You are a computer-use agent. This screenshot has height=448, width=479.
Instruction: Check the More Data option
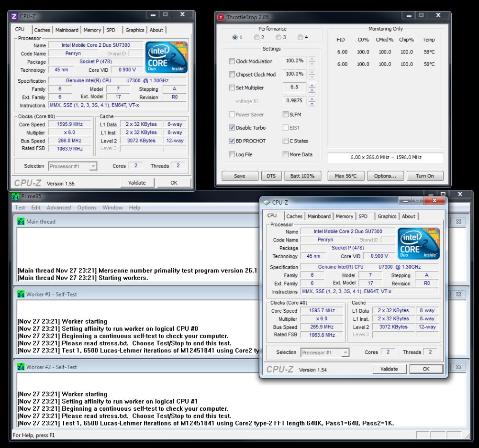[x=286, y=154]
